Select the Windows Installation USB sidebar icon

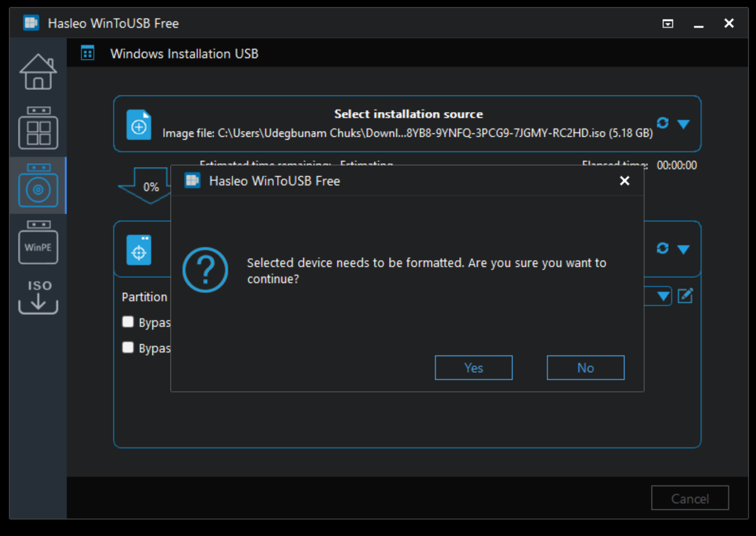pos(38,185)
